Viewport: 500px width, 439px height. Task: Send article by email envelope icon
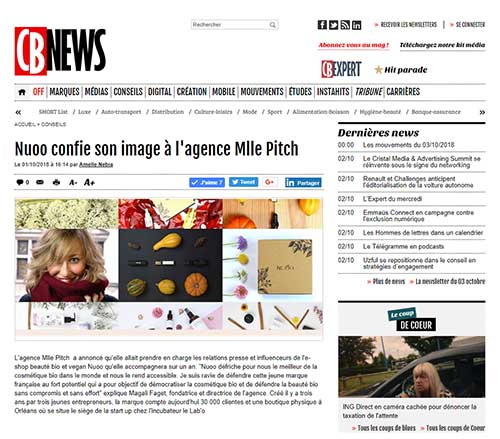40,182
